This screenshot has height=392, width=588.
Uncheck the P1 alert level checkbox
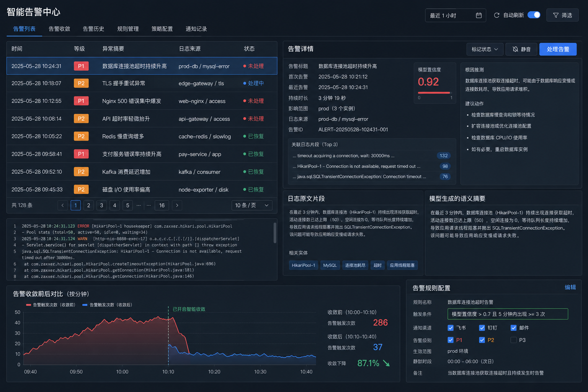coord(451,340)
